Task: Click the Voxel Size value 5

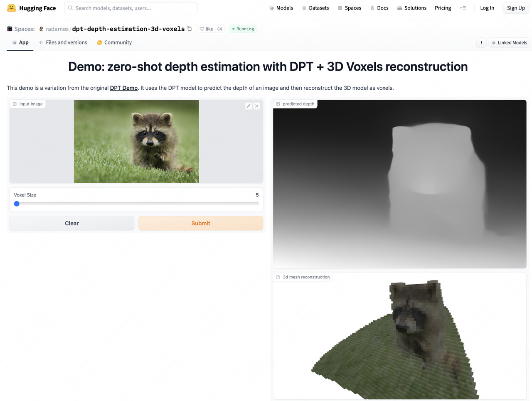Action: pos(257,195)
